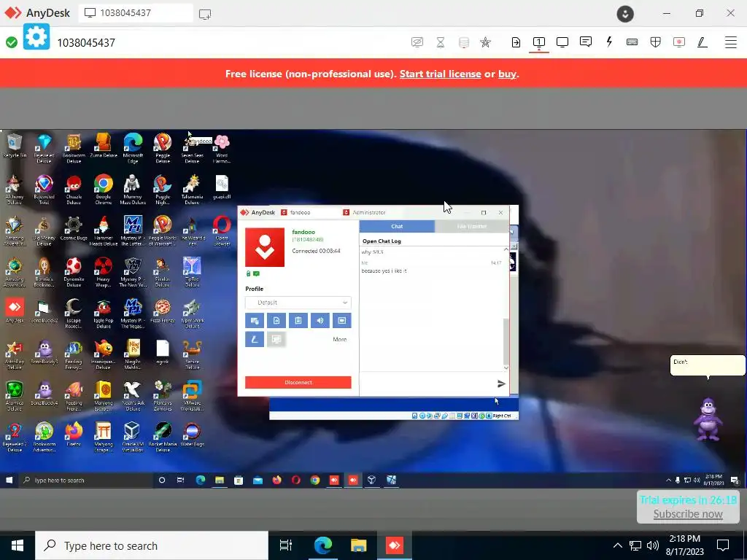Open local Task View button
Image resolution: width=747 pixels, height=560 pixels.
(286, 545)
